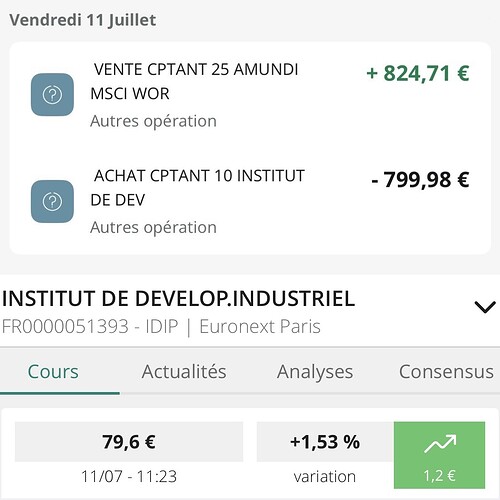Click the 79,6 € price box
This screenshot has height=500, width=500.
[129, 442]
